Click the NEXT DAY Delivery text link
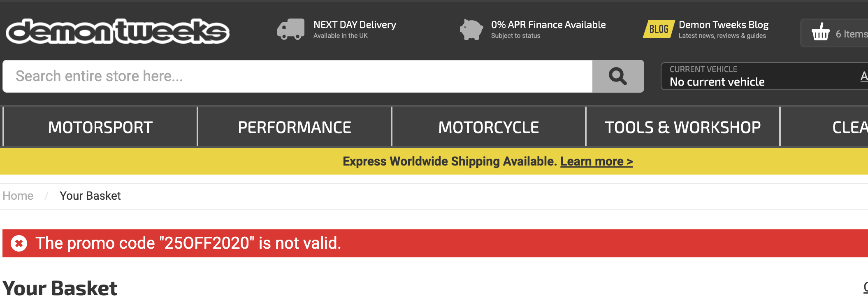Screen dimensions: 868x308 coord(355,25)
